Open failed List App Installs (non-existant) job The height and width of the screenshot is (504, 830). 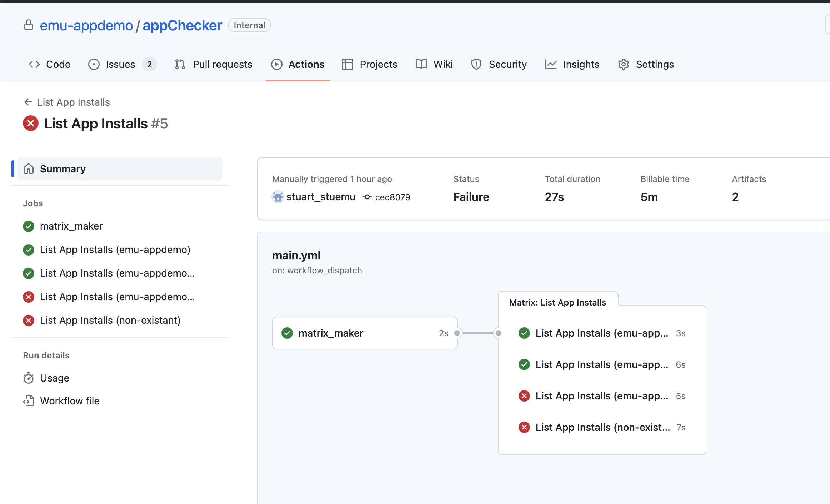point(110,320)
